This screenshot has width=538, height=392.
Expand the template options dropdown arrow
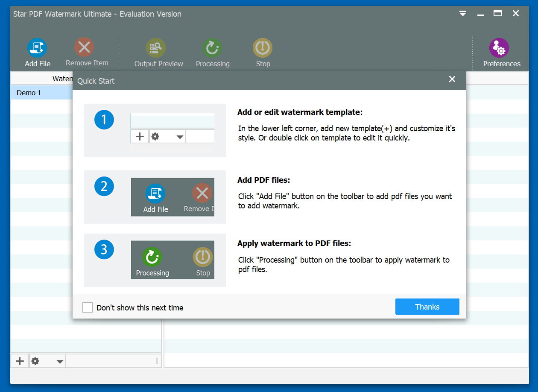pos(60,361)
